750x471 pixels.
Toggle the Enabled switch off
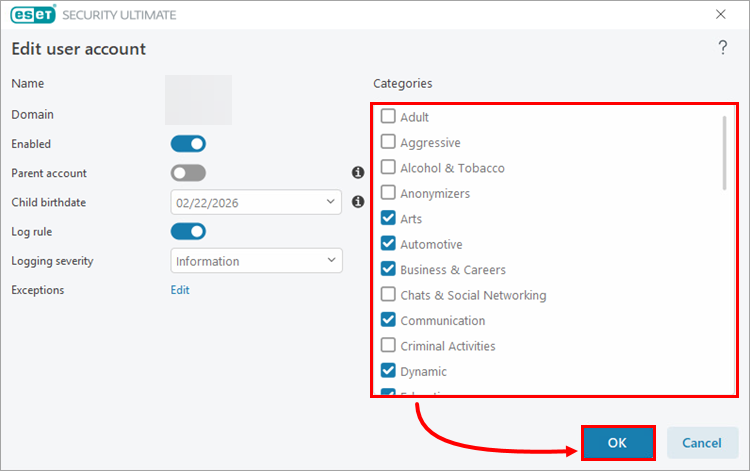188,144
